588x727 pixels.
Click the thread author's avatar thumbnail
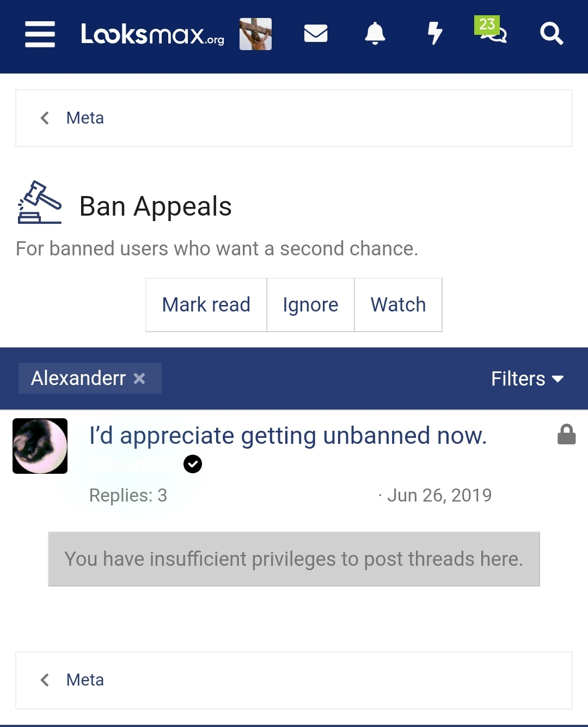(x=40, y=446)
